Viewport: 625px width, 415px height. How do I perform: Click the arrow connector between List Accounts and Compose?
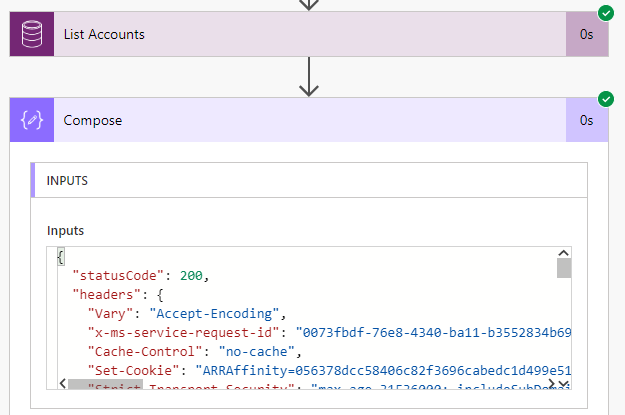tap(309, 77)
